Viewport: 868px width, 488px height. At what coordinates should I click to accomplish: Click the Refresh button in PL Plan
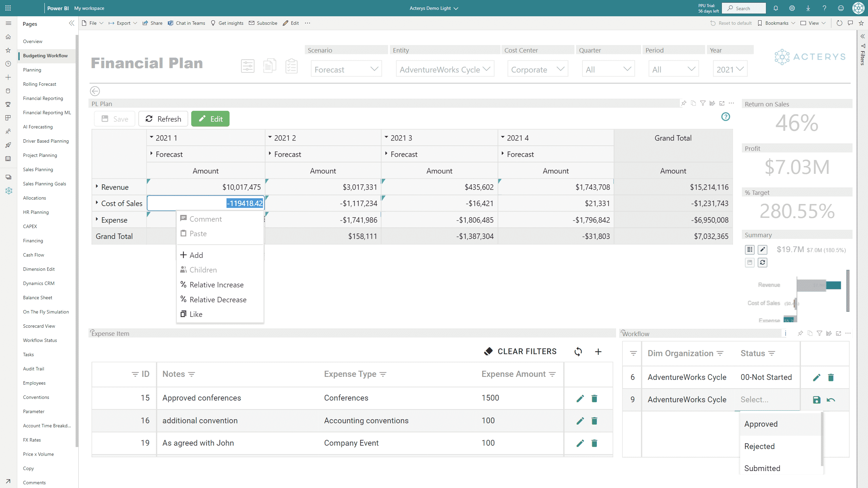point(163,119)
